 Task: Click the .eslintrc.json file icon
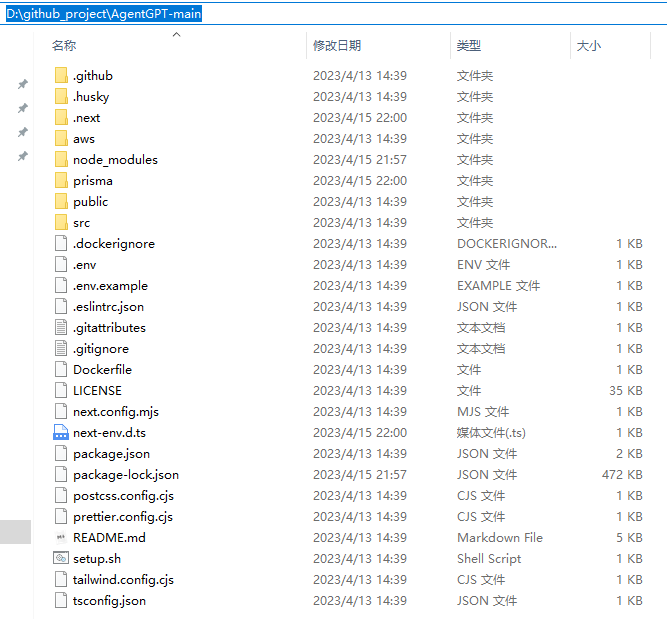[x=61, y=306]
